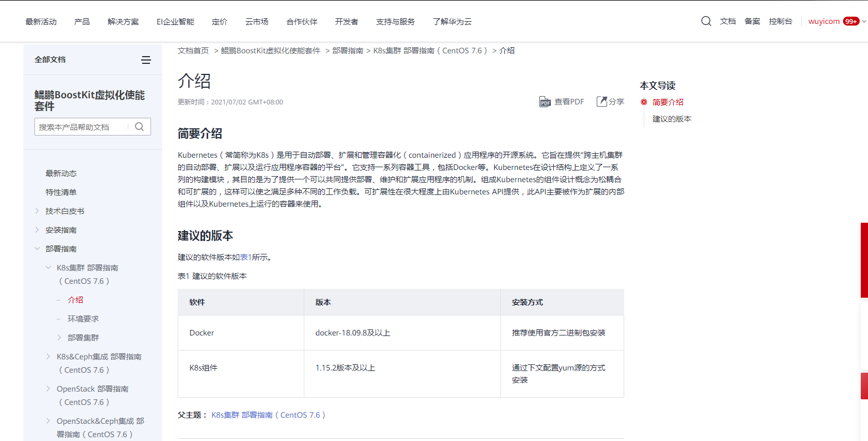The height and width of the screenshot is (441, 868).
Task: Click the 99+ notification badge
Action: coord(851,22)
